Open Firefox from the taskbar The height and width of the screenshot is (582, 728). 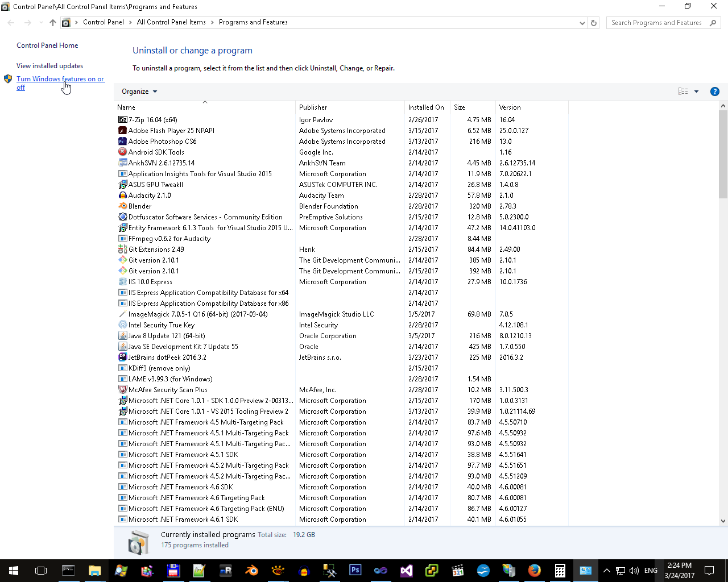[x=534, y=571]
